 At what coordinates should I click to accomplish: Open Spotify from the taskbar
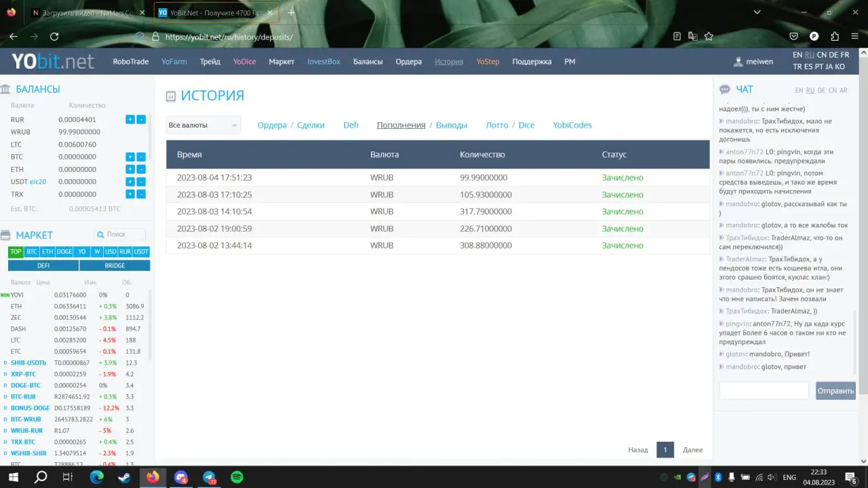point(237,477)
